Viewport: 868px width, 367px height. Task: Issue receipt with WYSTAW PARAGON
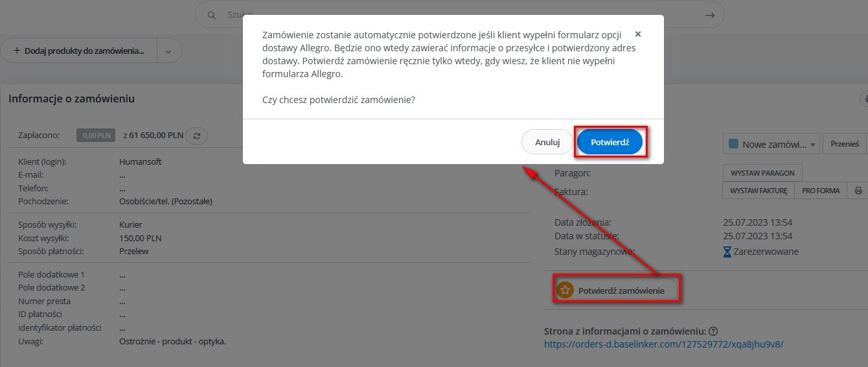pos(763,173)
